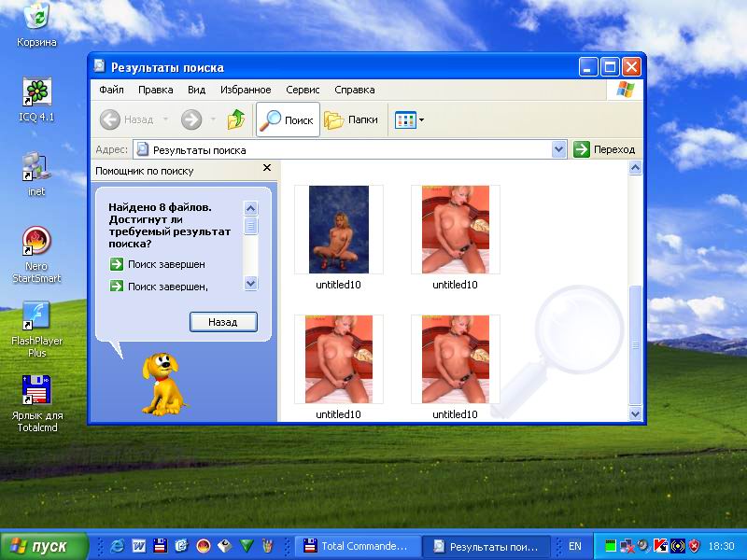Select the inet desktop shortcut
The image size is (747, 560).
click(x=36, y=174)
